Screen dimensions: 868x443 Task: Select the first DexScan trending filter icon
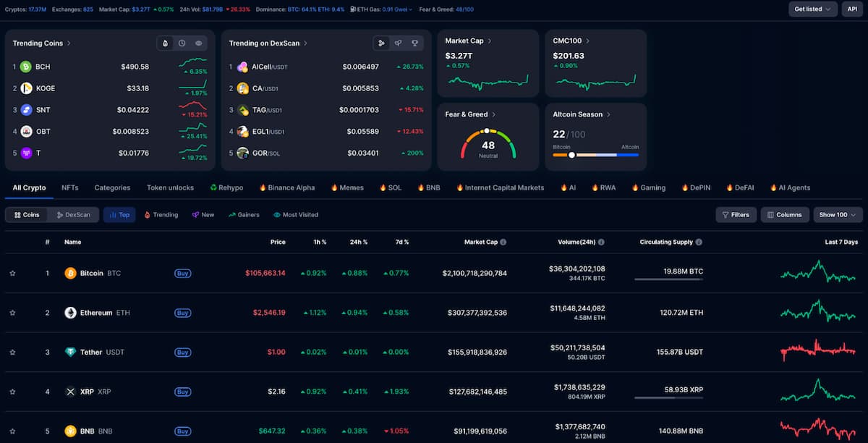click(381, 43)
